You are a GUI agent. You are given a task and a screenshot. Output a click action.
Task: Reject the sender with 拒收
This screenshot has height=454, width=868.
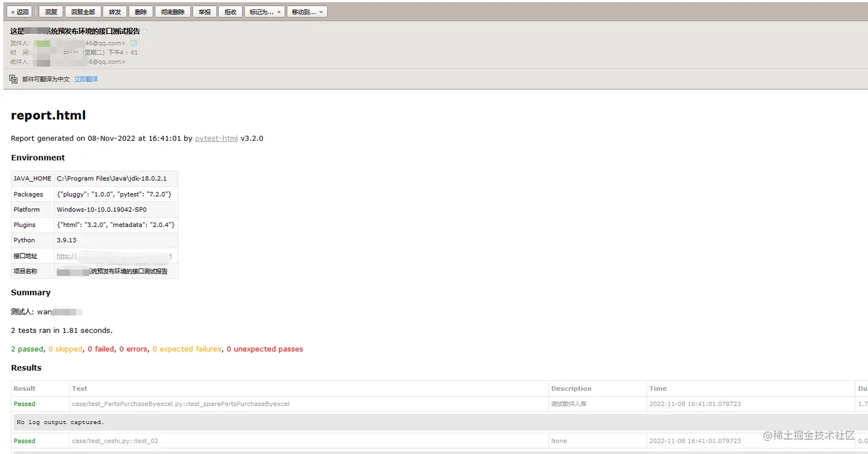(x=230, y=11)
